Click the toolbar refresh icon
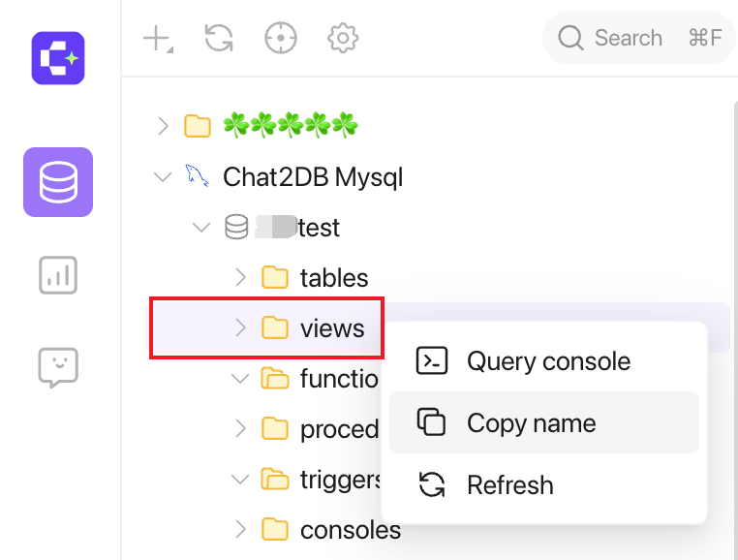 pos(219,38)
